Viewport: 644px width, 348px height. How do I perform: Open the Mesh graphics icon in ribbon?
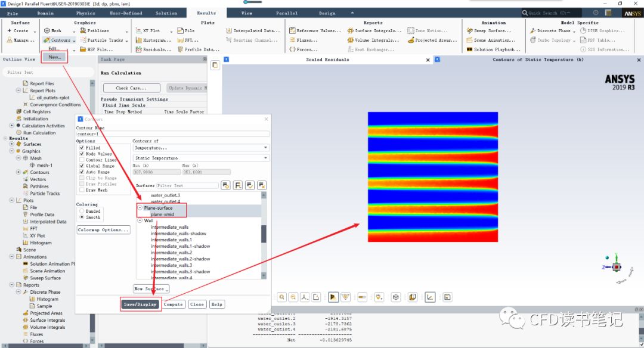[x=47, y=31]
